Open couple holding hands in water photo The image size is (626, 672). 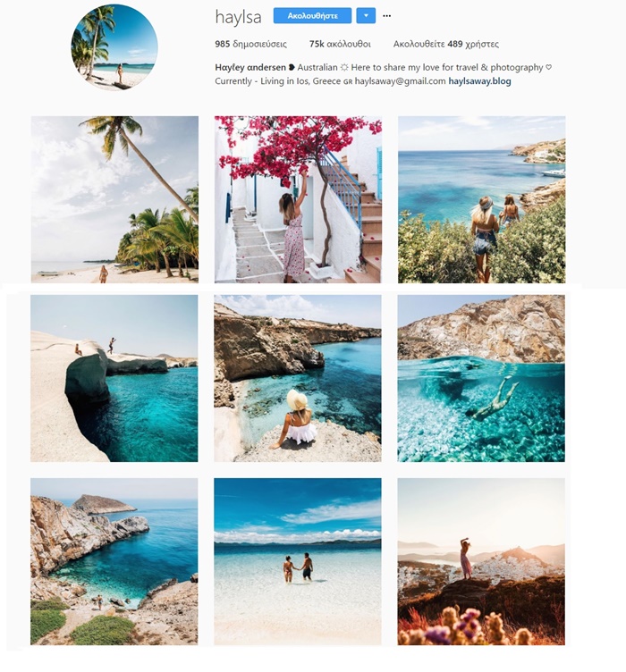click(298, 561)
